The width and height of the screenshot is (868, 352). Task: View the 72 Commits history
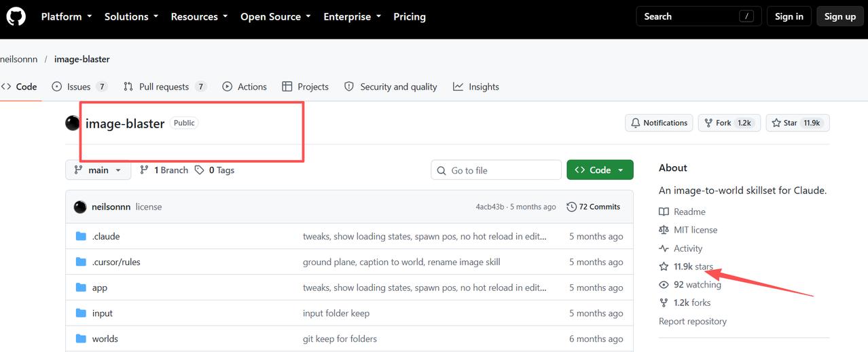click(x=593, y=207)
